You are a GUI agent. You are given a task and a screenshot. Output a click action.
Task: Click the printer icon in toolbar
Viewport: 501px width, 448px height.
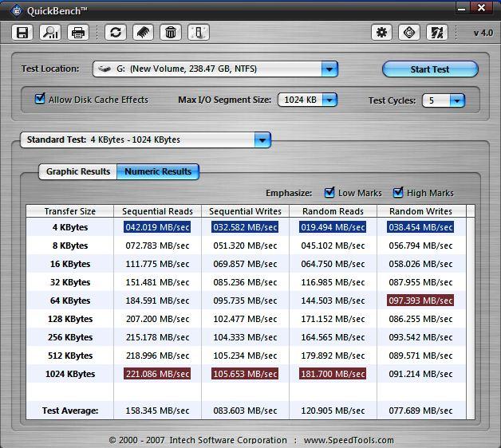click(77, 33)
